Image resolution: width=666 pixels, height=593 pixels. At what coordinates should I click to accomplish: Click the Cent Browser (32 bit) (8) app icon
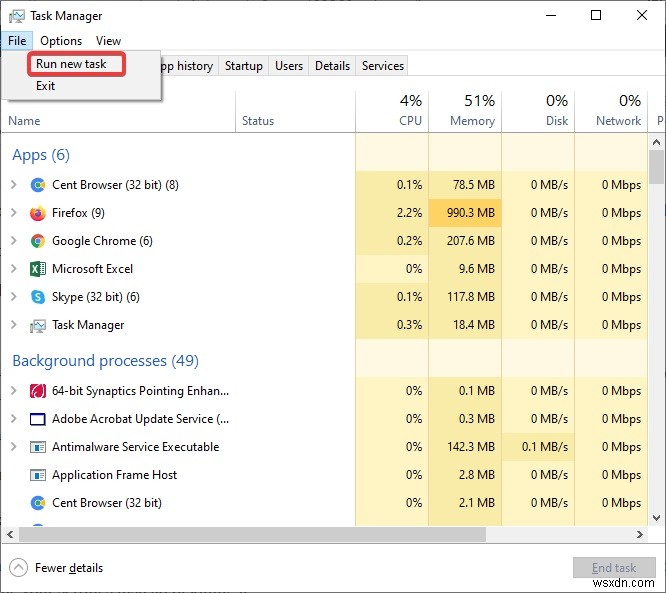pyautogui.click(x=38, y=185)
